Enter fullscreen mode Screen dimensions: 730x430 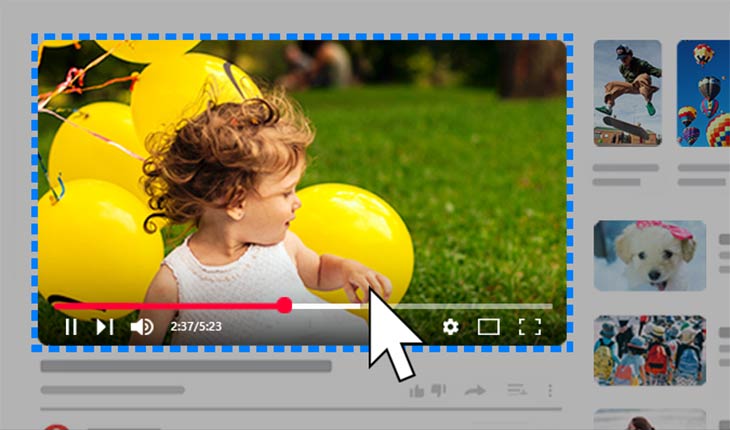click(529, 326)
